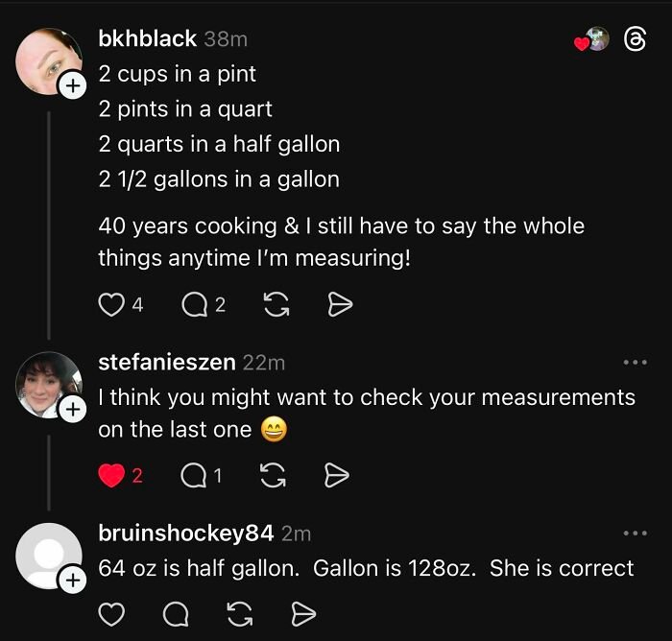Screen dimensions: 672x641
Task: Share bkhblack's post via send icon
Action: pos(341,304)
